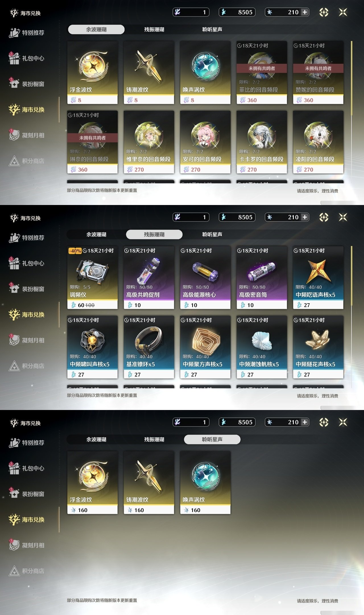Click the 高级共鸣促剂 vial icon
This screenshot has height=615, width=364.
149,270
